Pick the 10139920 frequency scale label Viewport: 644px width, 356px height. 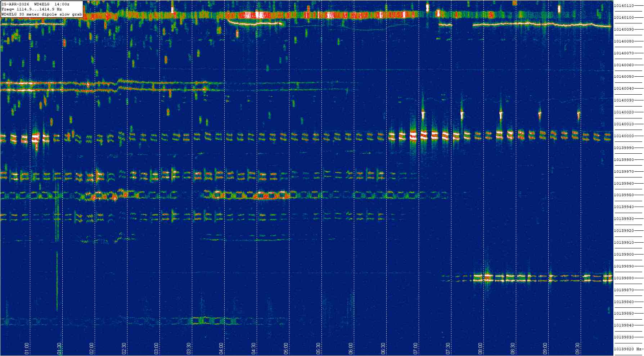pos(624,231)
